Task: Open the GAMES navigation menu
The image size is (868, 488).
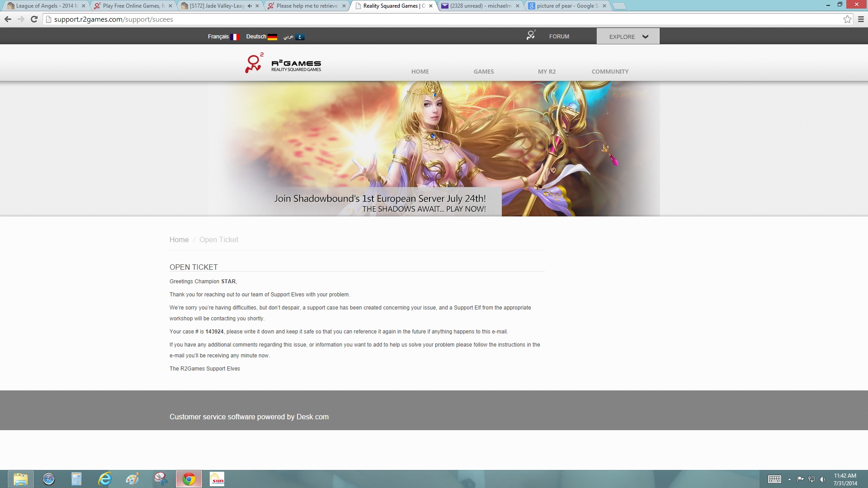Action: coord(483,71)
